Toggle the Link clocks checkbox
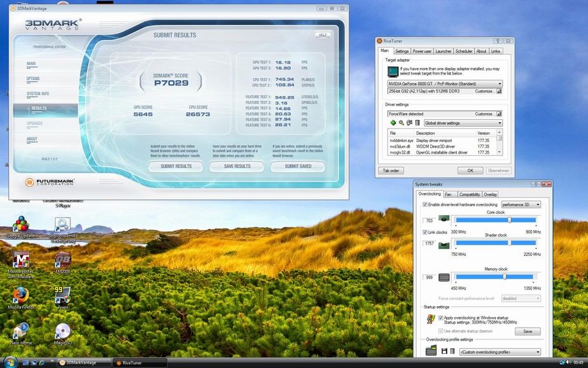The width and height of the screenshot is (588, 368). point(425,232)
